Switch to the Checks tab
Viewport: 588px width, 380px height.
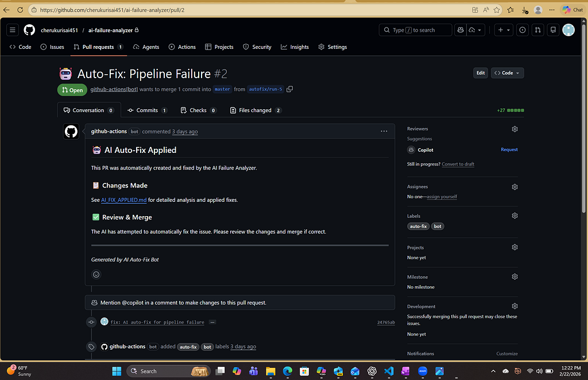[198, 110]
